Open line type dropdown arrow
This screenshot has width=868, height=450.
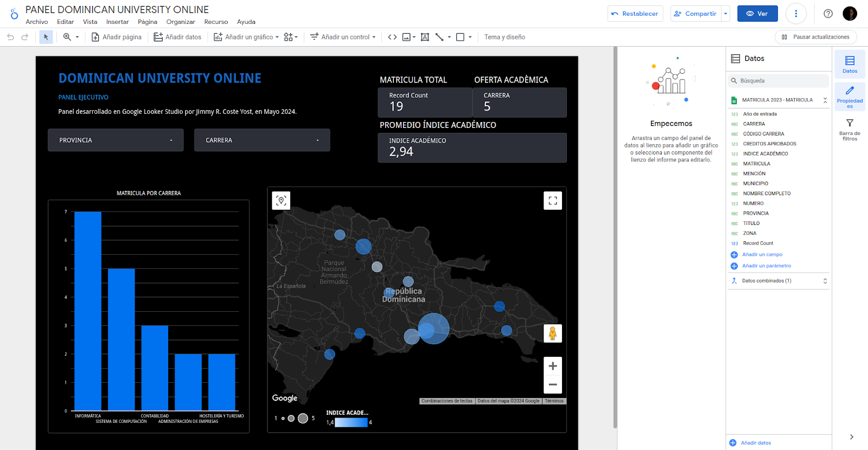pos(449,37)
